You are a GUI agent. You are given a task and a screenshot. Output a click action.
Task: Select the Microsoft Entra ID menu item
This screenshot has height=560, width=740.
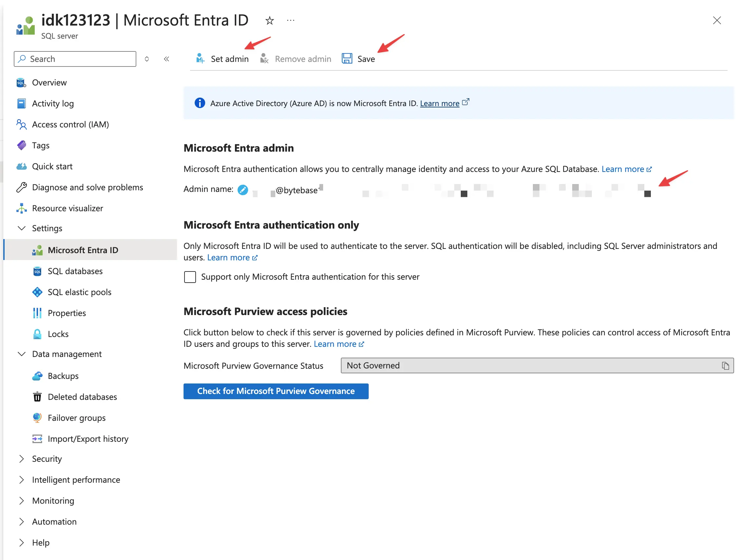(90, 250)
